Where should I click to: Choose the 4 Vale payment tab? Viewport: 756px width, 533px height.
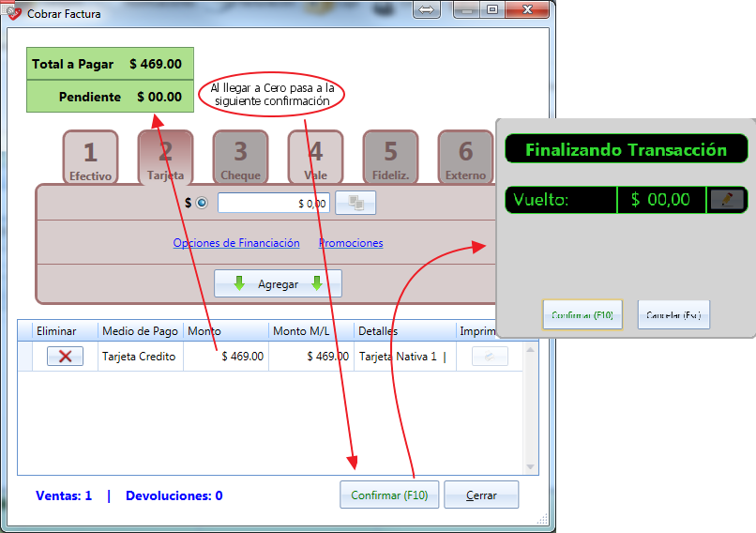point(316,158)
